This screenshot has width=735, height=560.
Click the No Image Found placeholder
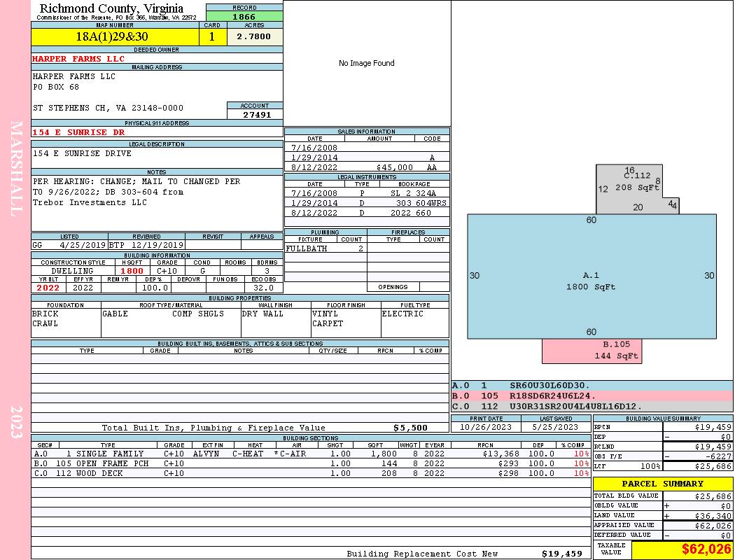click(x=367, y=63)
